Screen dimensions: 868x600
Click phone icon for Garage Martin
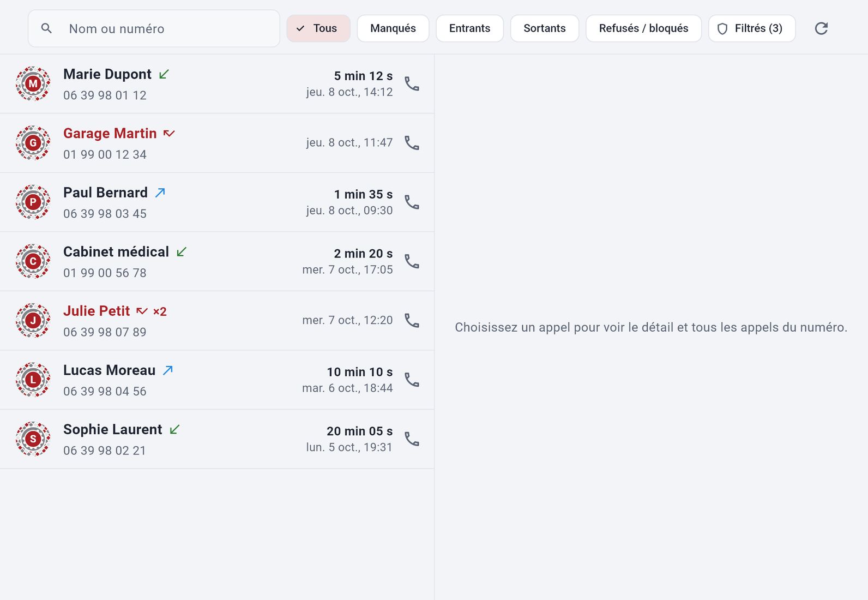pos(412,143)
